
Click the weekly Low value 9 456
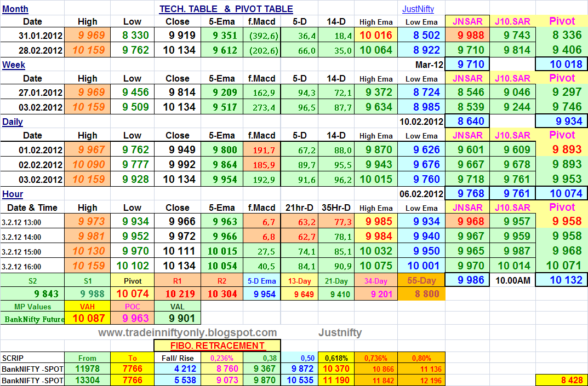click(x=133, y=92)
